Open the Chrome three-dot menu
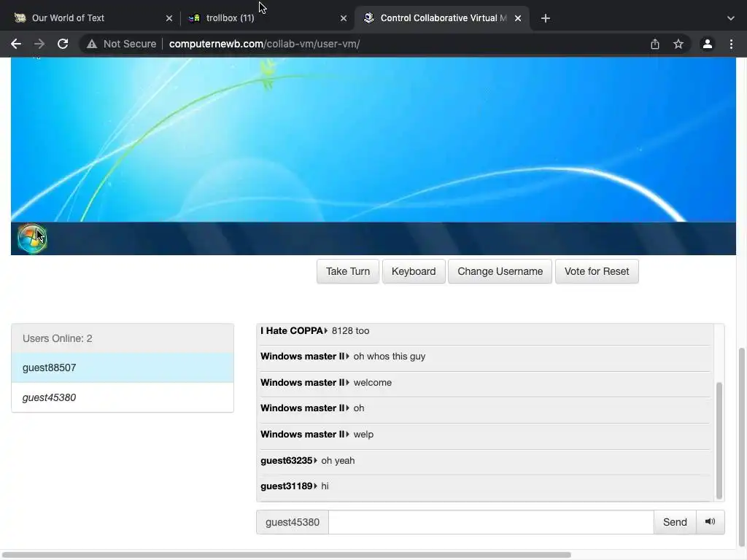 (731, 44)
